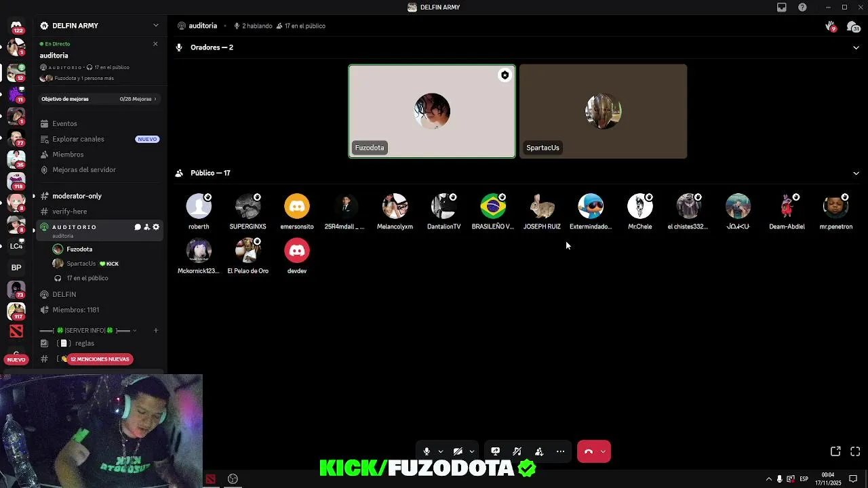Click JOSEPH RUIZ audience avatar

click(542, 206)
